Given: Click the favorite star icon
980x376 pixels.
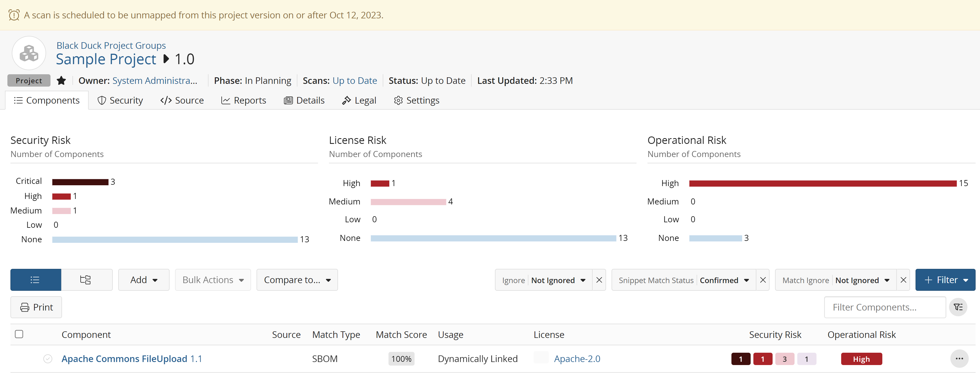Looking at the screenshot, I should click(61, 81).
